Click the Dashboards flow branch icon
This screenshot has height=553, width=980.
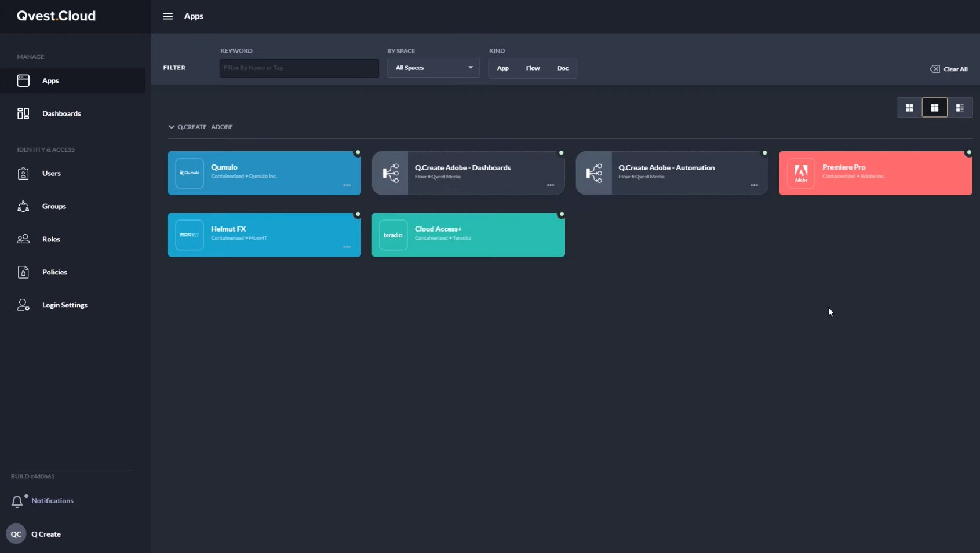[x=391, y=173]
